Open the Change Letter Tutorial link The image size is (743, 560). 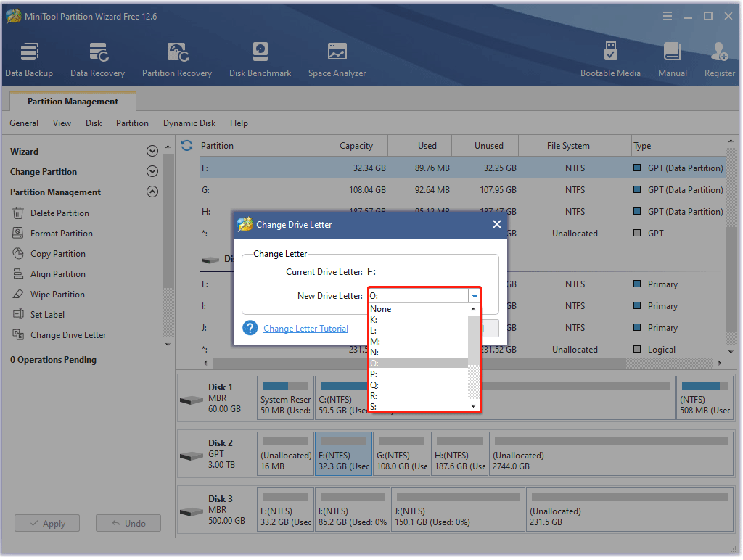tap(305, 328)
